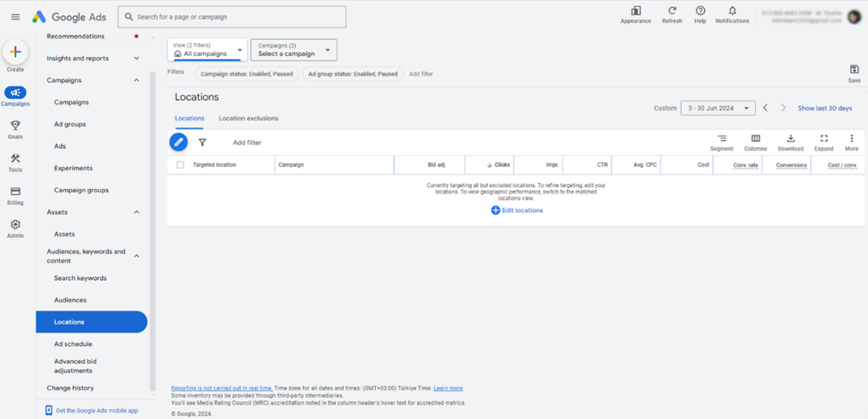The width and height of the screenshot is (868, 419).
Task: Collapse Audiences, keywords and content section
Action: [136, 256]
